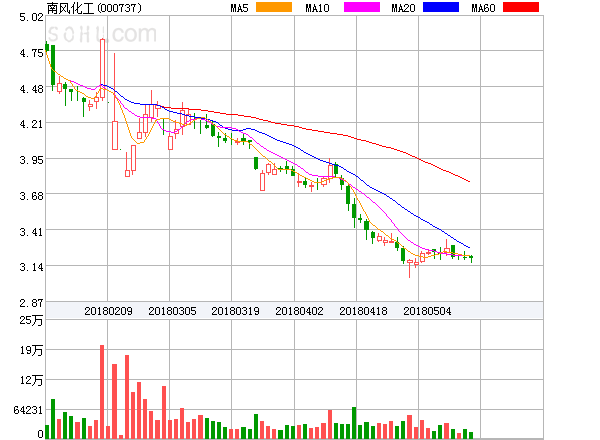Click the 3.41 price axis label
600x440 pixels.
coord(31,232)
